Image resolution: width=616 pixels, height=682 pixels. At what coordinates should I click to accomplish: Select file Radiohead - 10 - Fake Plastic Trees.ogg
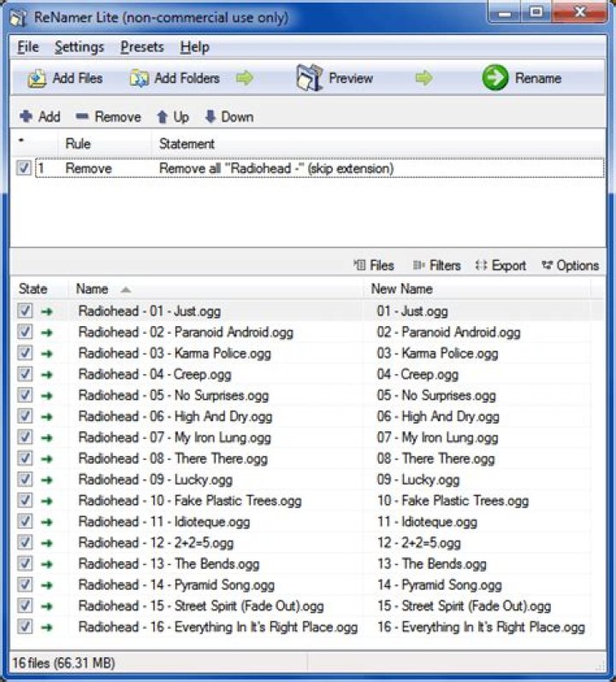pos(190,501)
